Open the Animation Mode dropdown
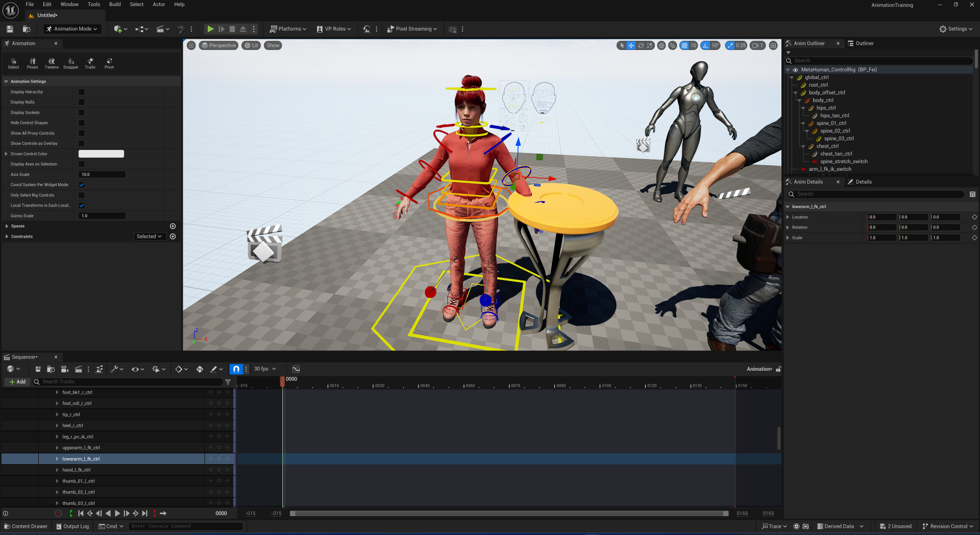This screenshot has width=980, height=535. point(72,29)
